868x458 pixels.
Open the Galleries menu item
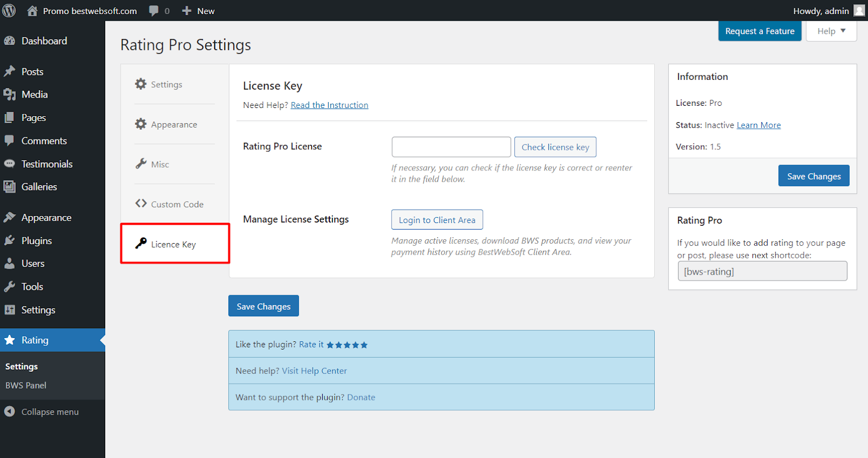point(39,187)
